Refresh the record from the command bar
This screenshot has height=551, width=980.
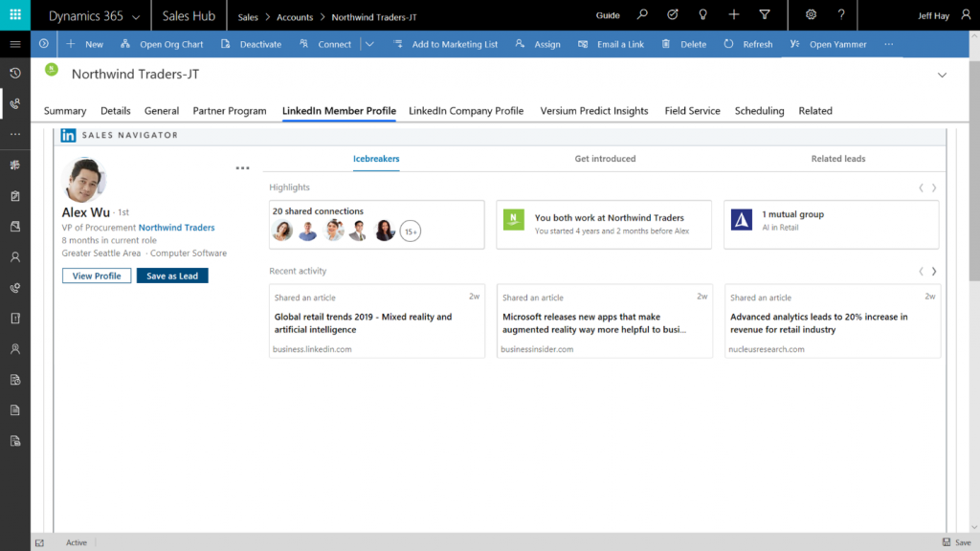coord(747,44)
